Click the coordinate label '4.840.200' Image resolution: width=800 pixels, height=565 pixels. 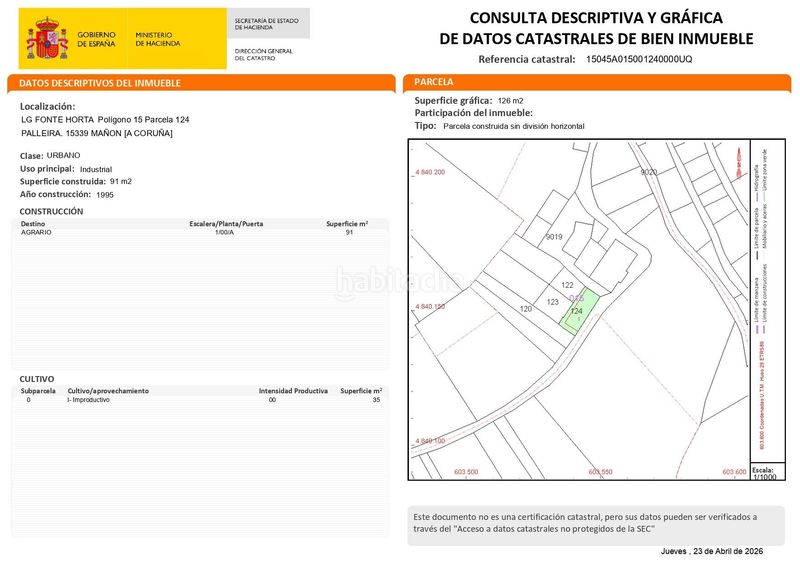430,172
